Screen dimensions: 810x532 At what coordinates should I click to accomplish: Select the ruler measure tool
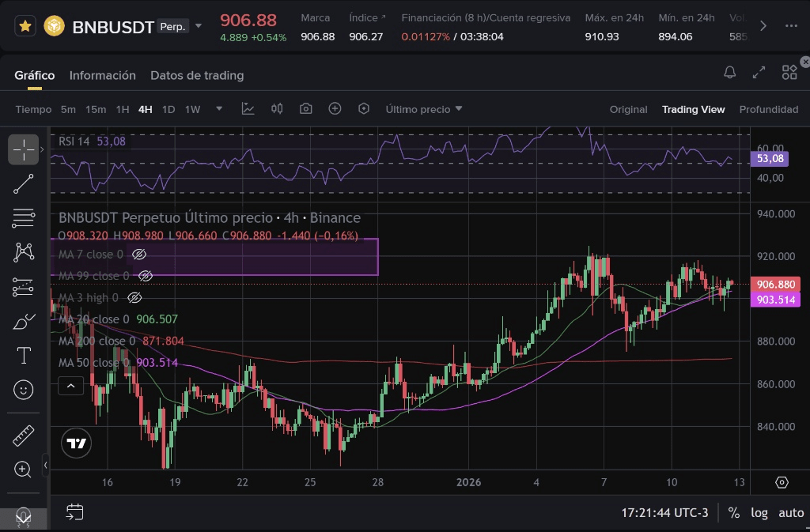(24, 435)
